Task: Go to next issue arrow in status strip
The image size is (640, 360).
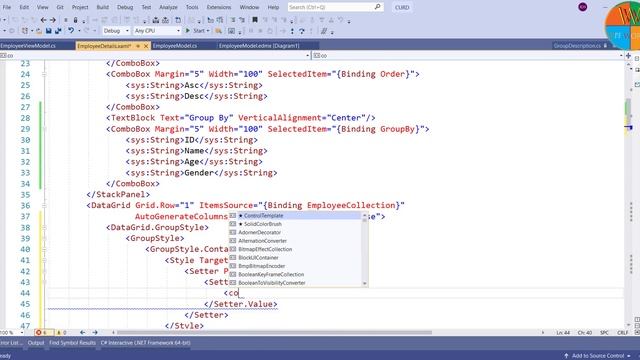Action: [x=95, y=333]
